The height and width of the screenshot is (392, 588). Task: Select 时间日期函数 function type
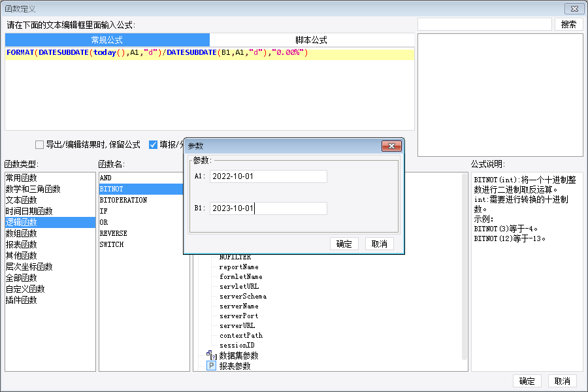50,211
